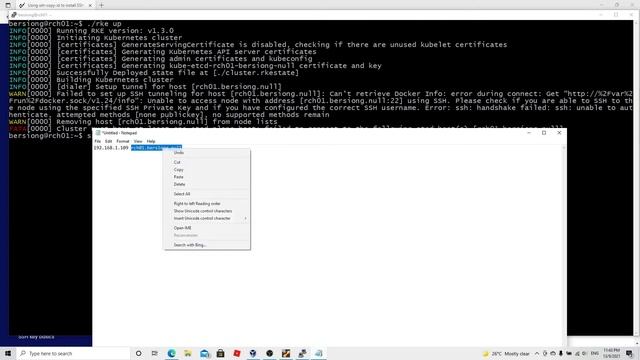Click the PuTTY terminal vertical scrollbar

(x=636, y=178)
